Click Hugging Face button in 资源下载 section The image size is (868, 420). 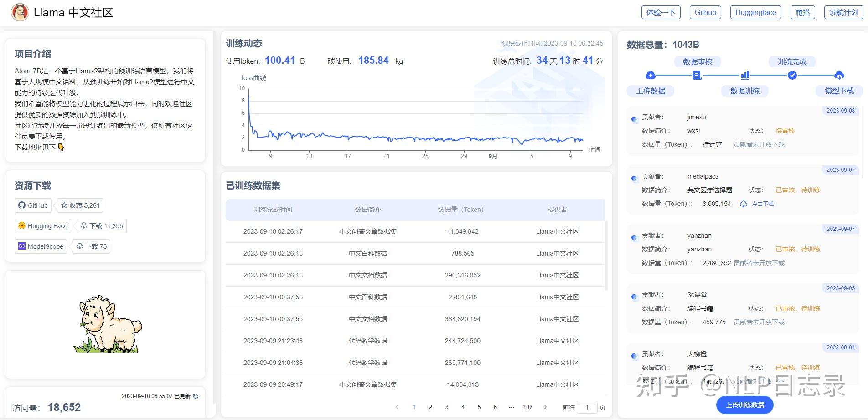point(43,226)
